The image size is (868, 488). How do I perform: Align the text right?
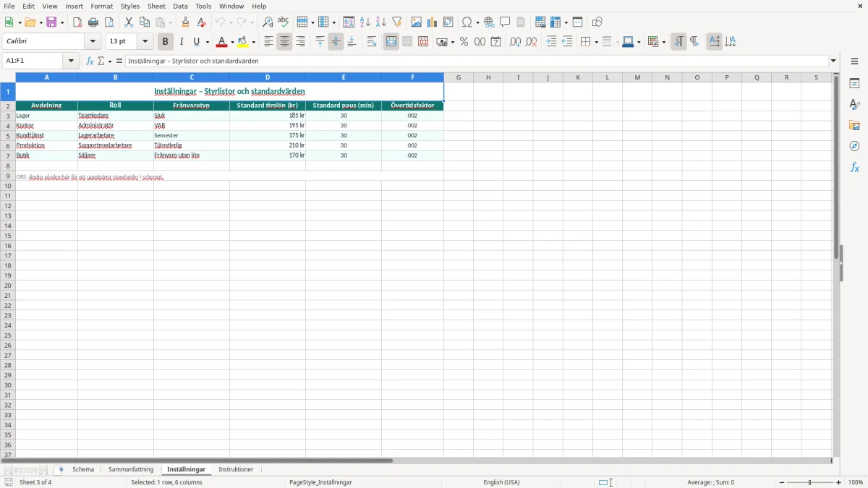(300, 42)
